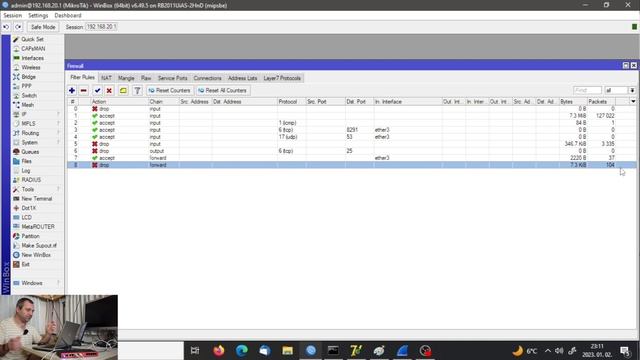Screen dimensions: 640x360
Task: Open the Wireless sidebar entry
Action: 31,67
